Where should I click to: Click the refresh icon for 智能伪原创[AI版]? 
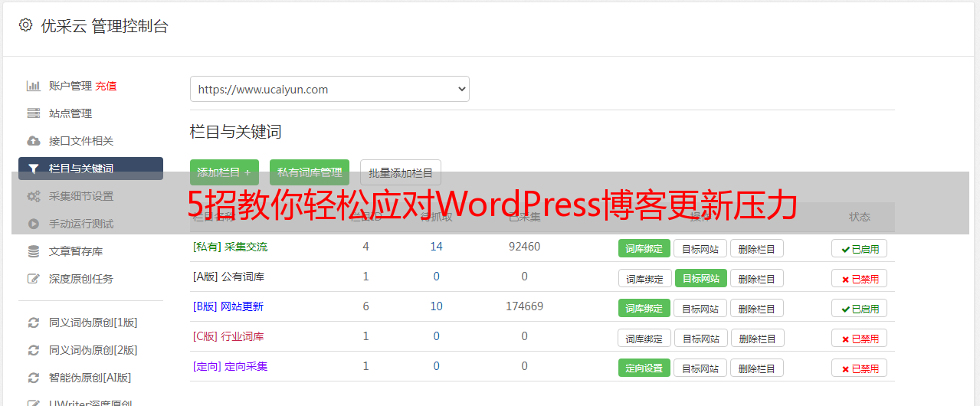click(34, 378)
